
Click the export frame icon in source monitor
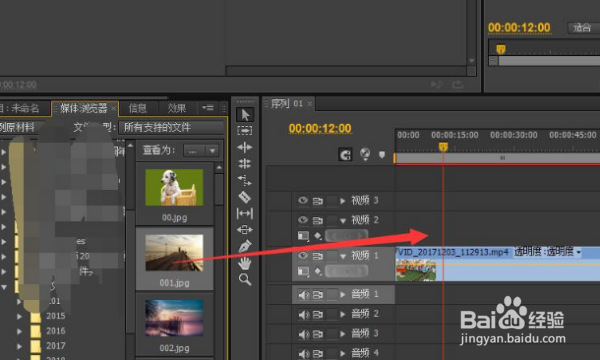(x=458, y=84)
